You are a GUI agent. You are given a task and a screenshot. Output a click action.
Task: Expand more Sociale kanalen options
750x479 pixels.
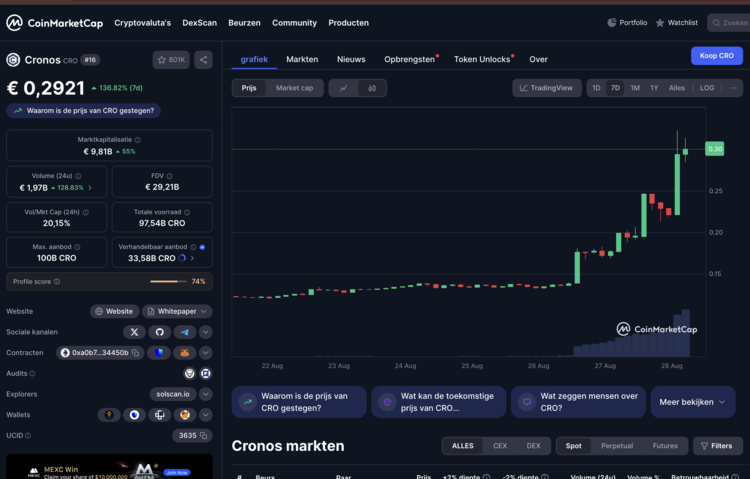pos(206,332)
